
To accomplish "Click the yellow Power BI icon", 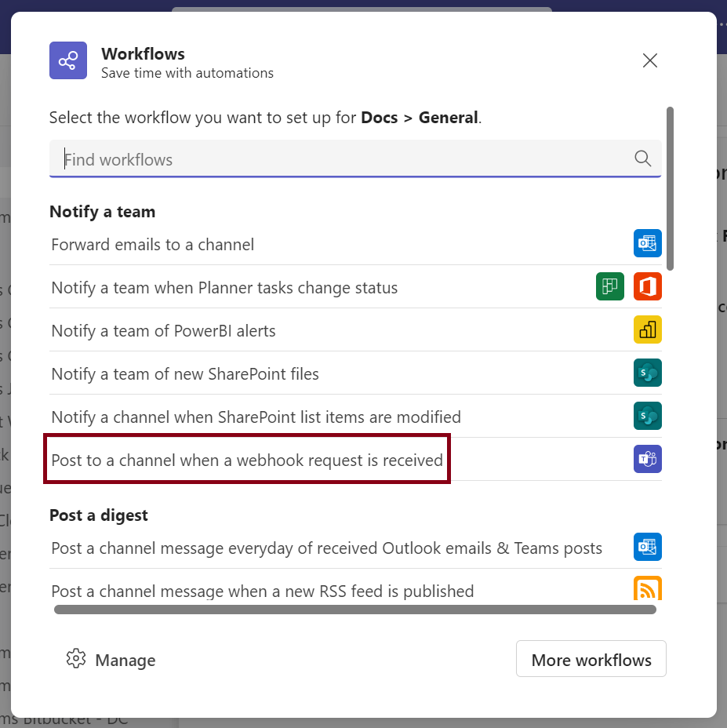I will click(x=647, y=329).
